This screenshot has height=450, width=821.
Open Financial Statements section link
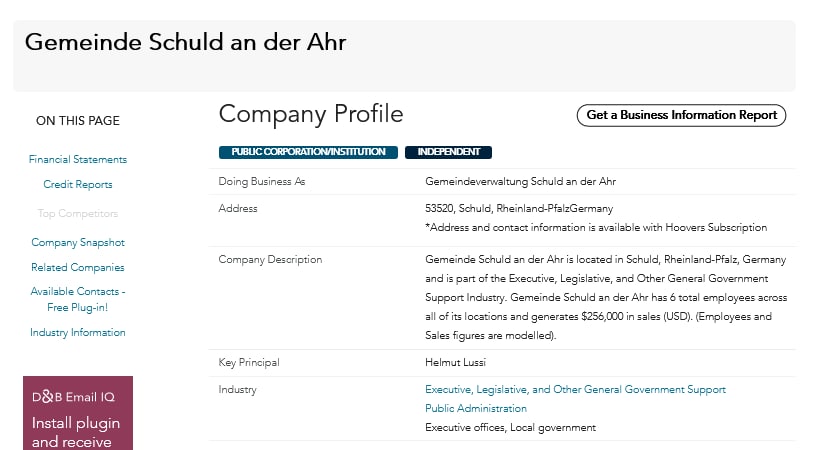(77, 159)
